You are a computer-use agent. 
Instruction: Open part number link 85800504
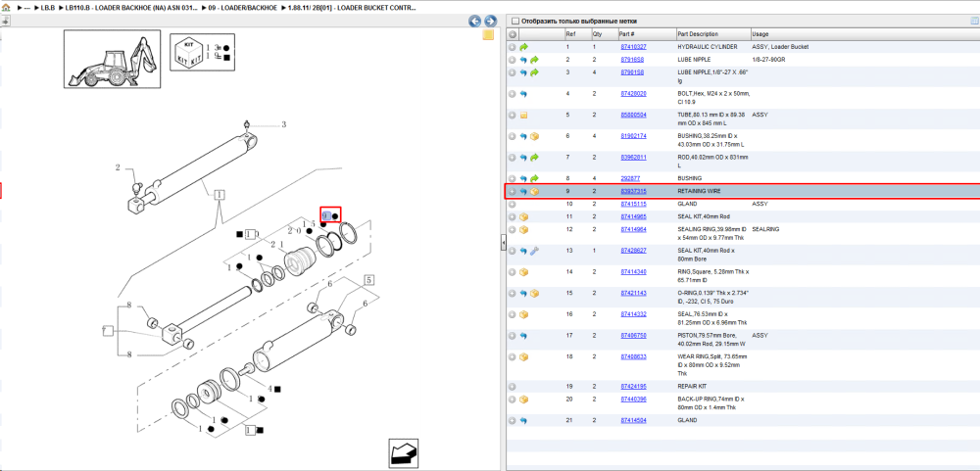pyautogui.click(x=633, y=115)
